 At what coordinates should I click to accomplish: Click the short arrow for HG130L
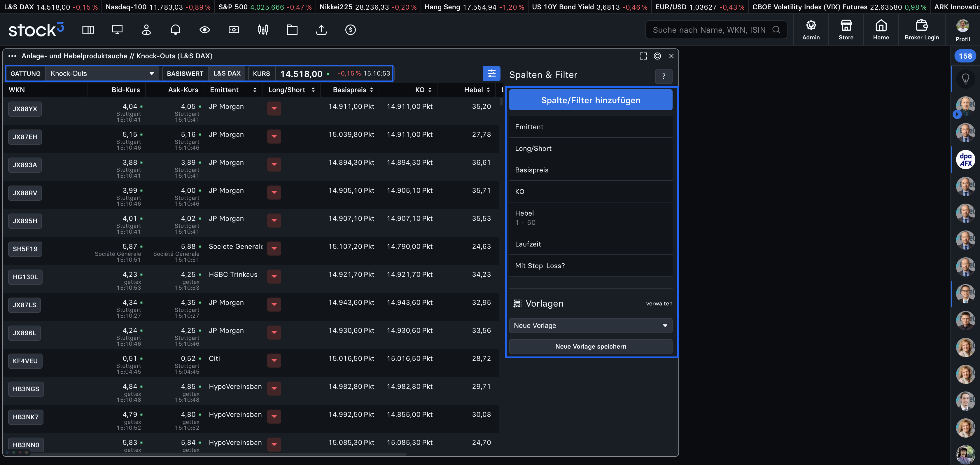pyautogui.click(x=274, y=277)
